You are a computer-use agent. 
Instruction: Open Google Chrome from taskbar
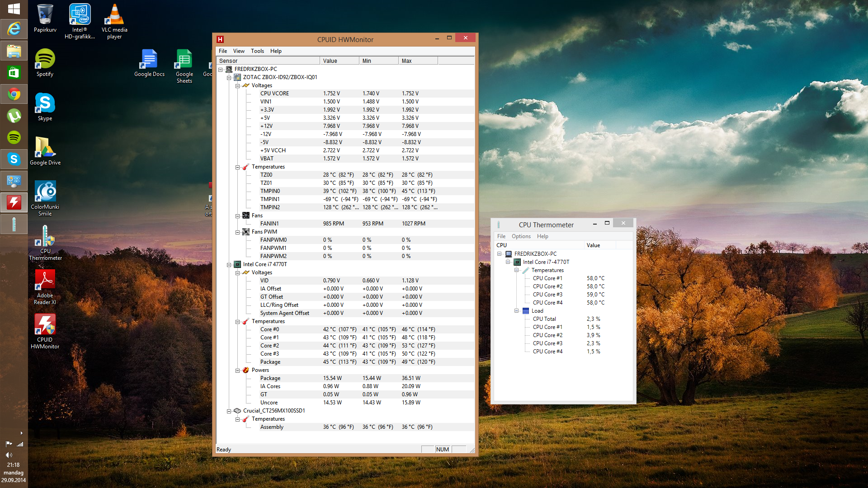click(14, 94)
